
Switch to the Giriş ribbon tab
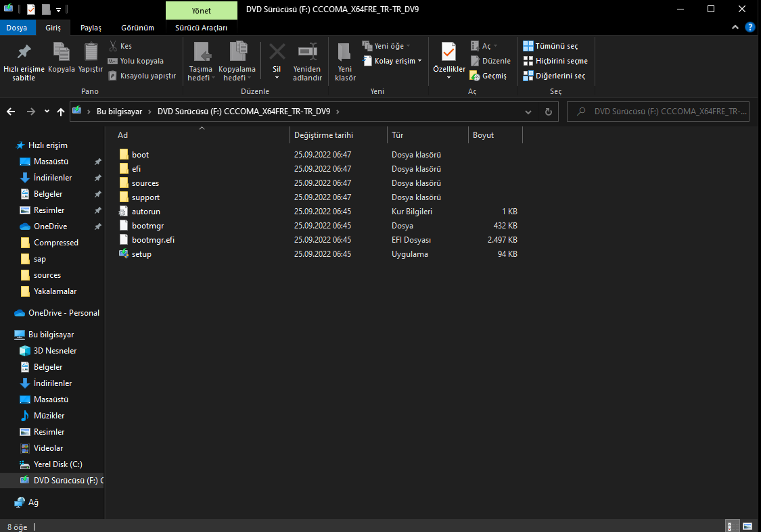coord(53,28)
